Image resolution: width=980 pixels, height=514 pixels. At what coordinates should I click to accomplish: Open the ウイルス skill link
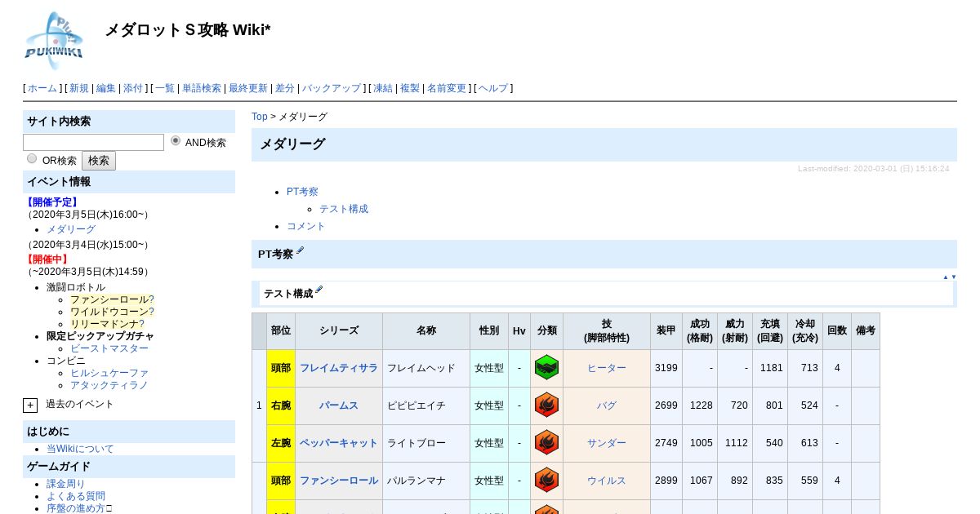pyautogui.click(x=607, y=481)
